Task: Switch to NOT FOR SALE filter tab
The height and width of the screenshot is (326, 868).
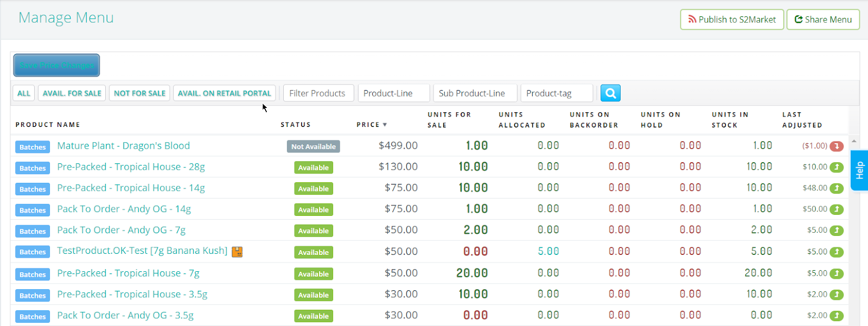Action: [x=139, y=93]
